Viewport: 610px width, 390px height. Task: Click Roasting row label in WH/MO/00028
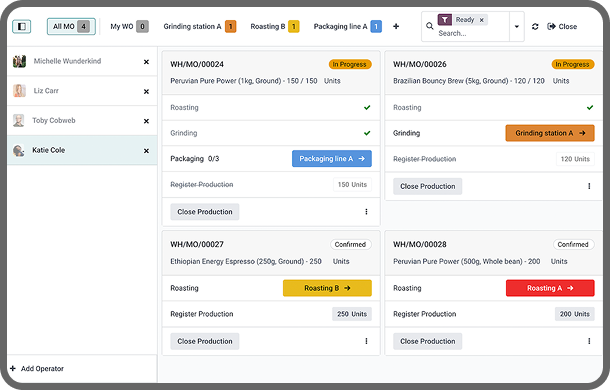pos(407,288)
